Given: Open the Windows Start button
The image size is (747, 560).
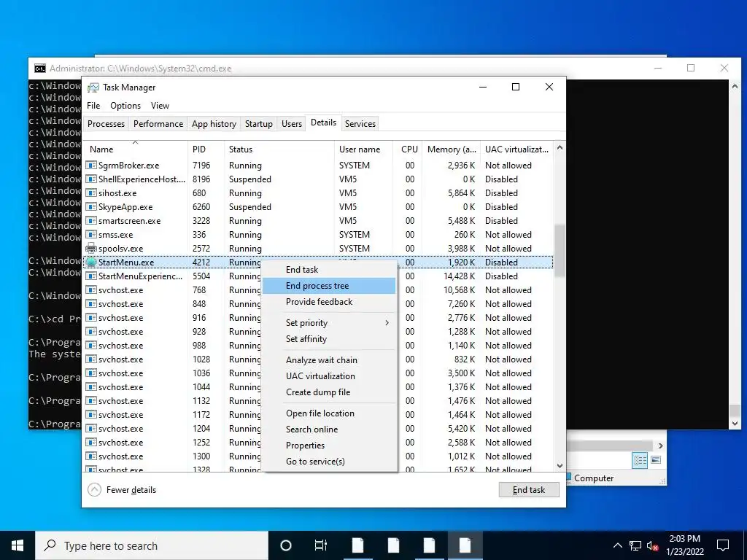Looking at the screenshot, I should (x=18, y=545).
